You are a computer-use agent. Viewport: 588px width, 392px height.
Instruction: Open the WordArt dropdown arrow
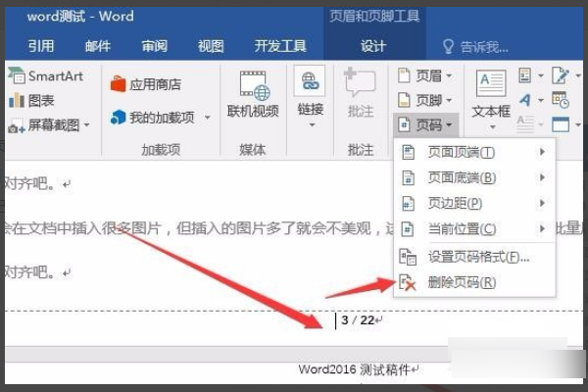point(541,100)
